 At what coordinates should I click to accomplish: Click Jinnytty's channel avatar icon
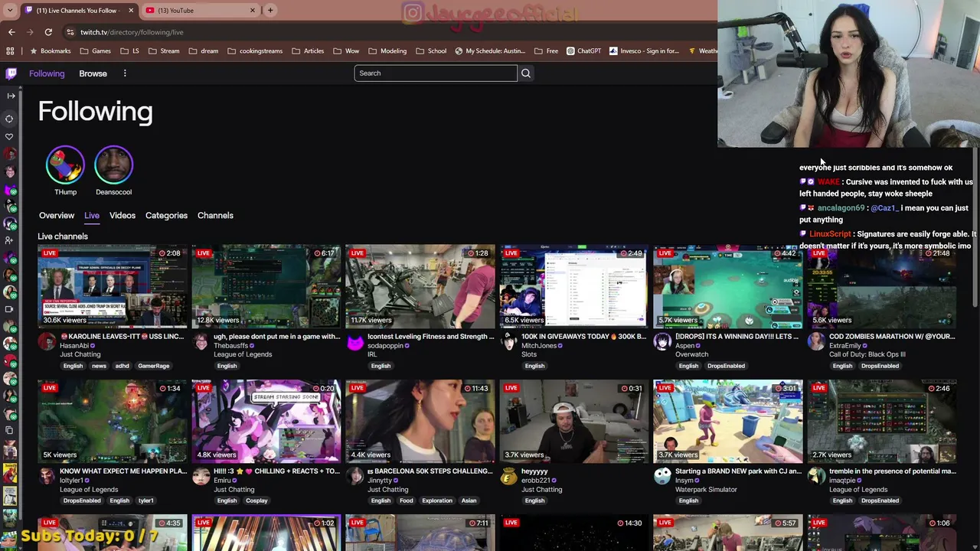pyautogui.click(x=354, y=477)
